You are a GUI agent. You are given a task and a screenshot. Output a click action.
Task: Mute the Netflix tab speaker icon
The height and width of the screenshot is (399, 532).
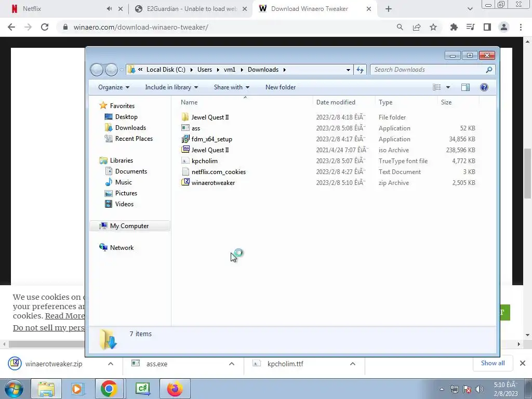[x=109, y=9]
